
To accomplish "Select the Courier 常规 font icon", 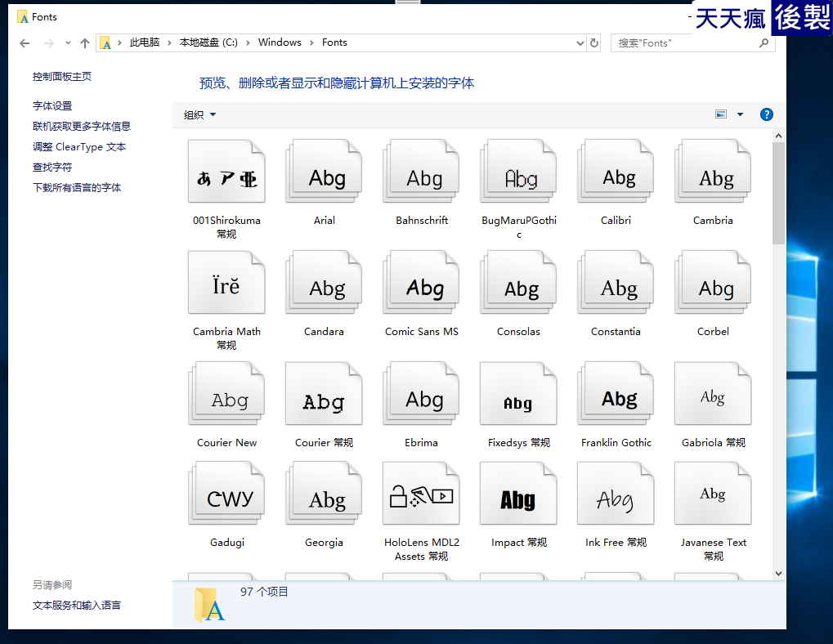I will 324,393.
